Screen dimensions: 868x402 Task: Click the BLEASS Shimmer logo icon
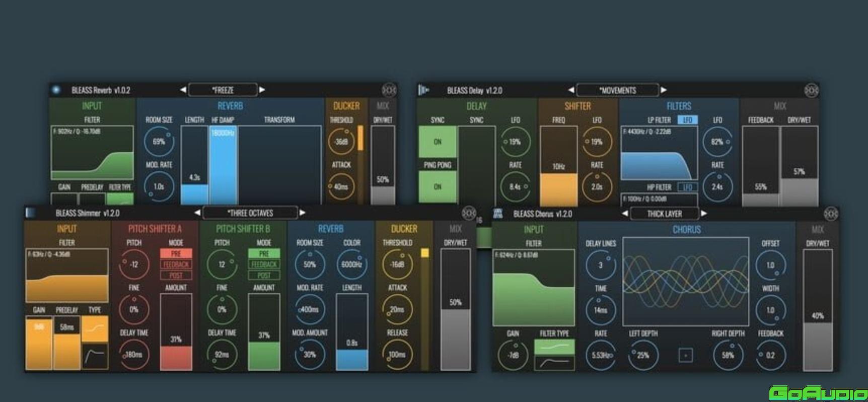pyautogui.click(x=31, y=213)
